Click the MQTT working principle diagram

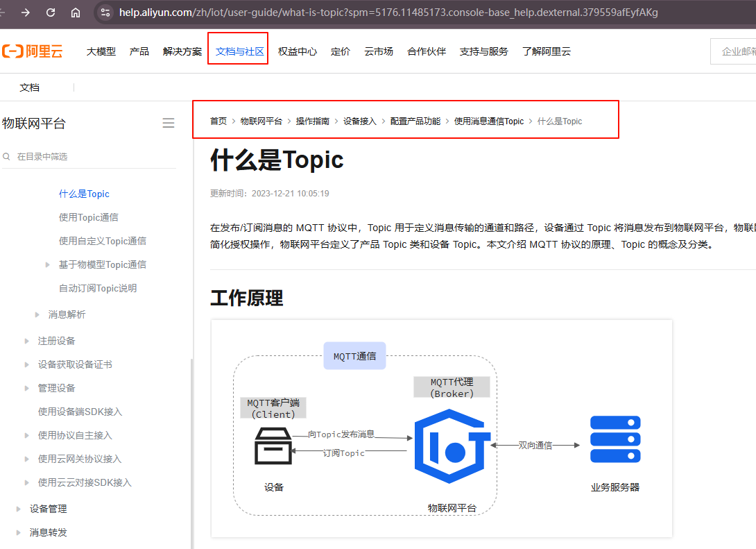tap(442, 428)
